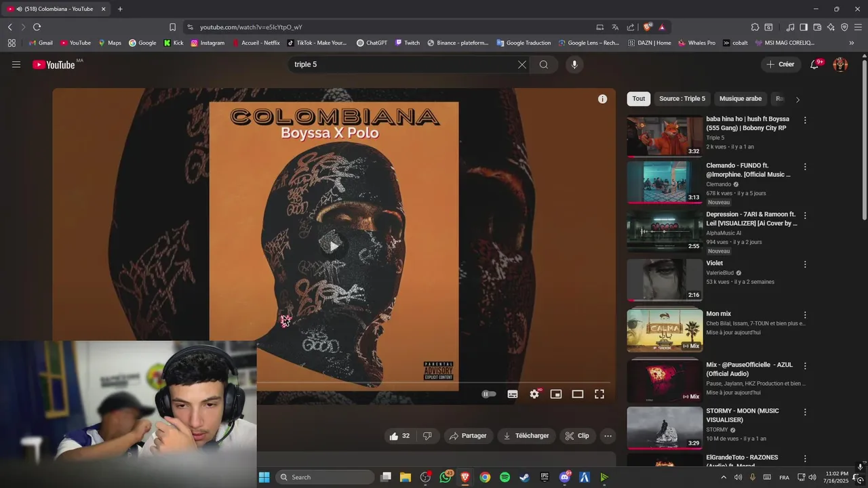This screenshot has height=488, width=868.
Task: Select the Tout filter chip
Action: click(639, 99)
